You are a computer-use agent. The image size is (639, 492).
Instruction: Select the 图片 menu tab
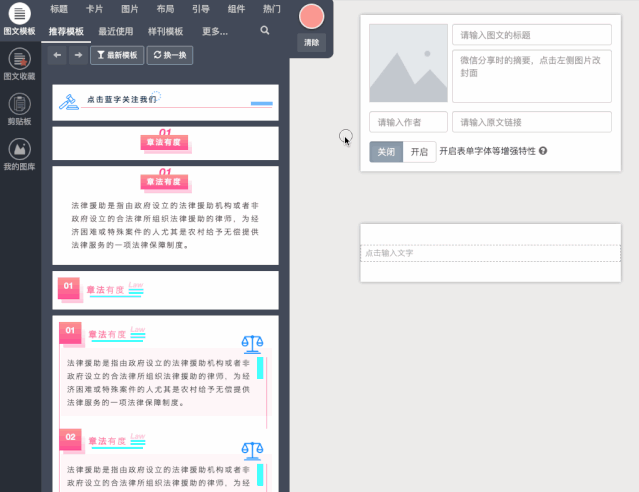pos(130,9)
